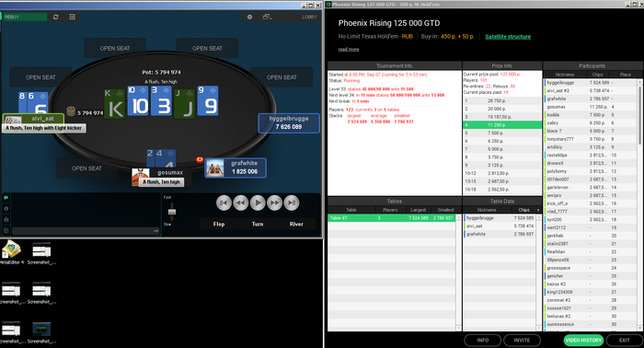
Task: Skip to next hand in replayer
Action: (x=292, y=203)
